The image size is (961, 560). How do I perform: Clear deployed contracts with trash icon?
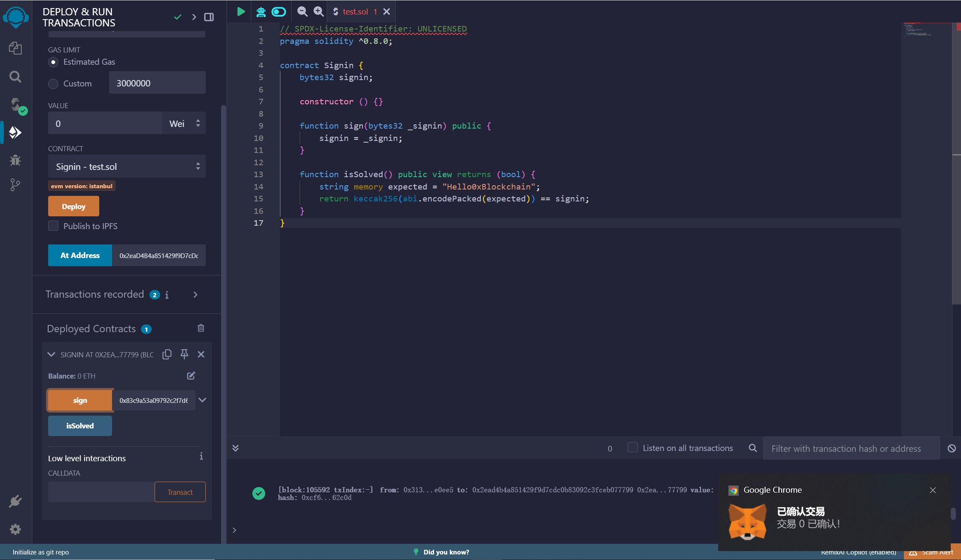[x=201, y=328]
